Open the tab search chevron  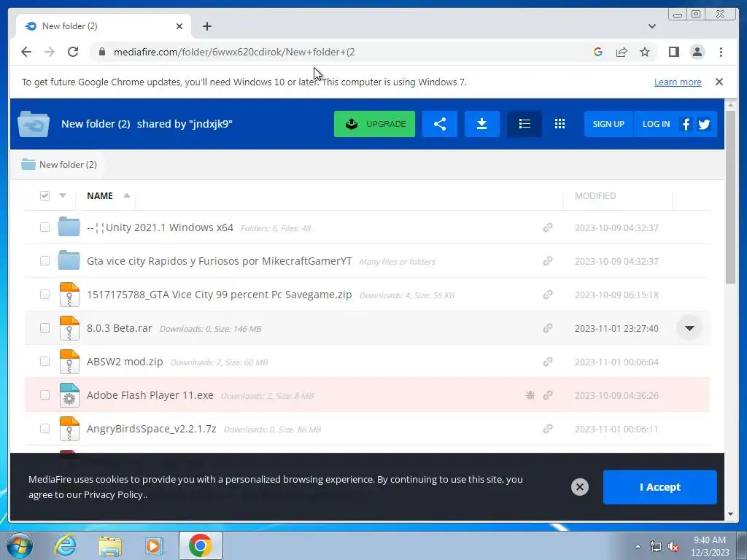pyautogui.click(x=651, y=26)
